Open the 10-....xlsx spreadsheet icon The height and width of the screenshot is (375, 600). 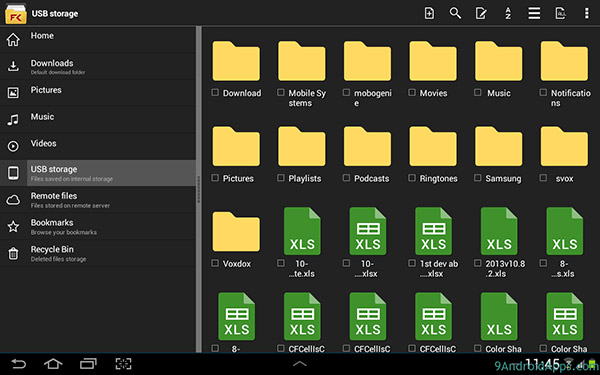[x=368, y=231]
